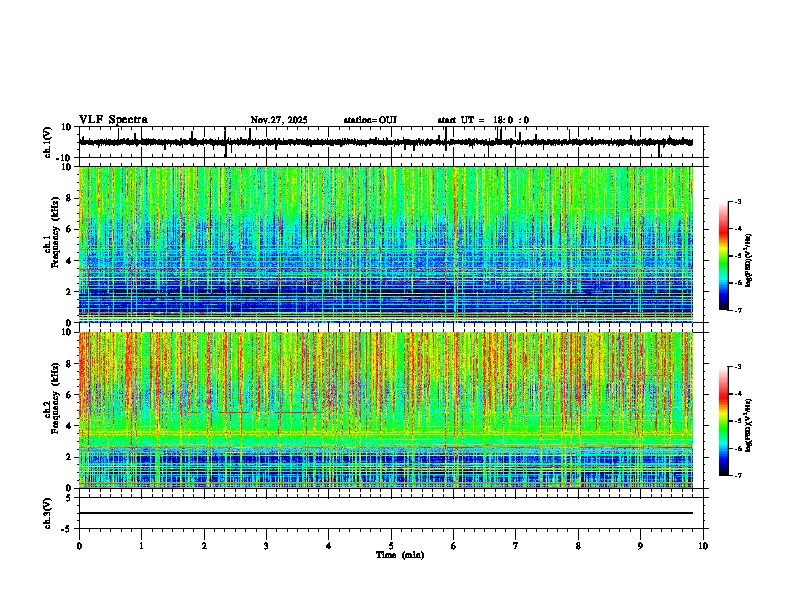Click the "Time (min)" axis title

click(400, 555)
